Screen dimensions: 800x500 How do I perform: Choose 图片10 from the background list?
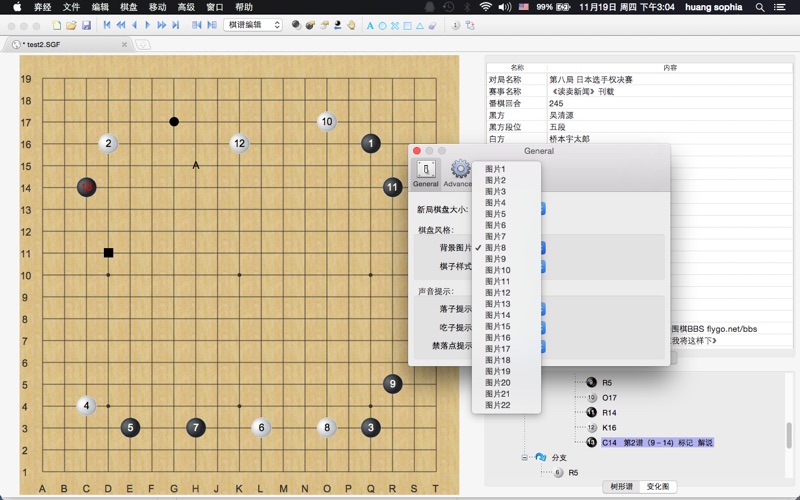(x=506, y=270)
